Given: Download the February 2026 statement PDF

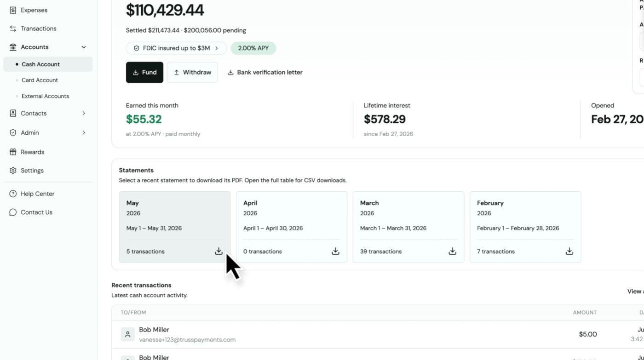Looking at the screenshot, I should coord(569,251).
